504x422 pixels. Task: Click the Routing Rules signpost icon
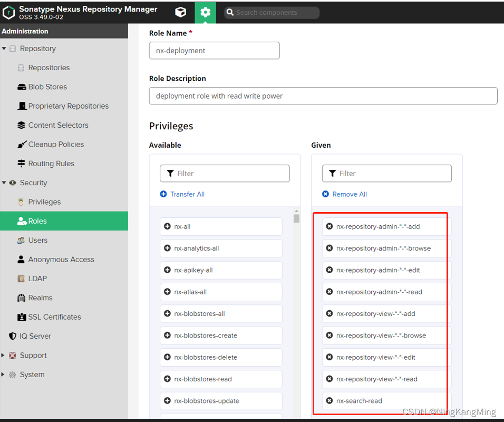tap(21, 164)
